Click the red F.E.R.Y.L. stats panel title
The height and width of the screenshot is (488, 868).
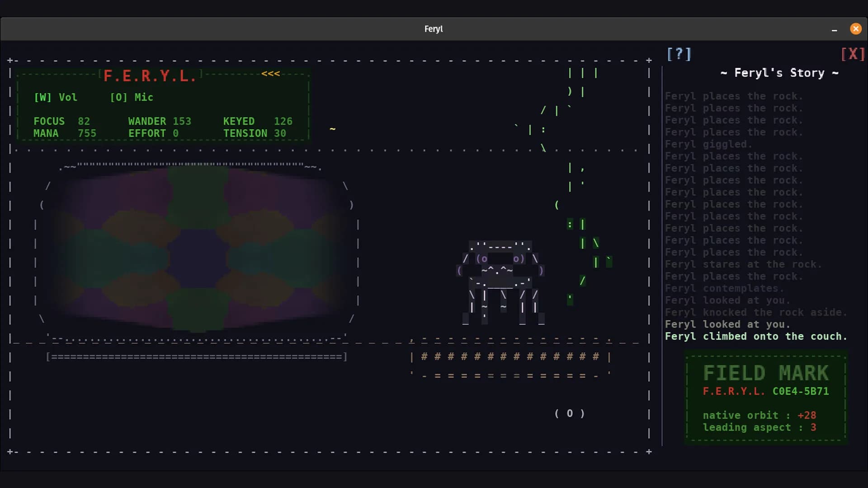click(x=150, y=76)
